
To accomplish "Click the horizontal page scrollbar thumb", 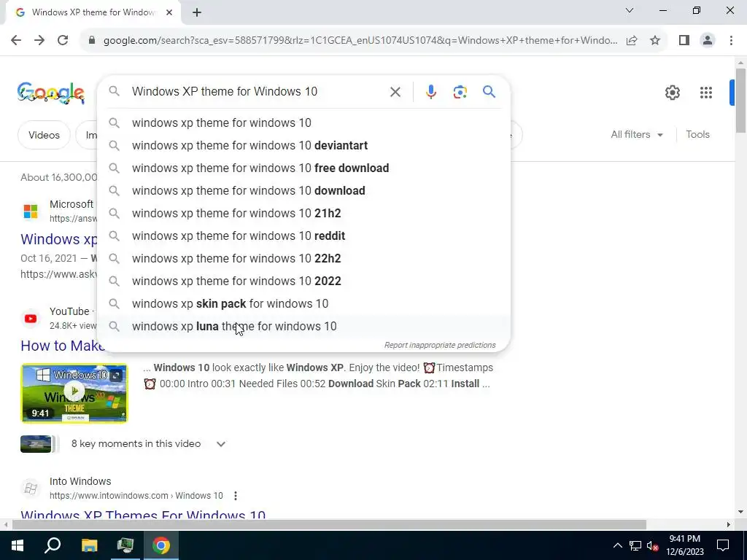I will [329, 525].
